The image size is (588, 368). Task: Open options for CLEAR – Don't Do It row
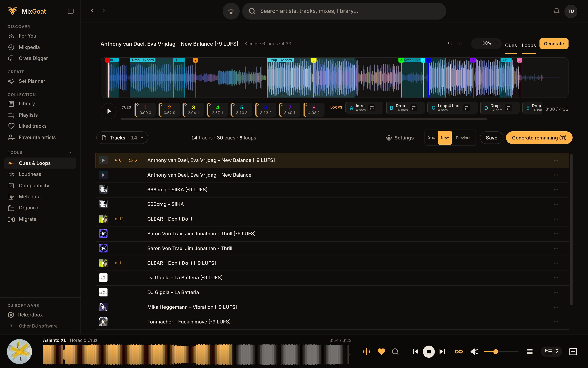(x=556, y=219)
